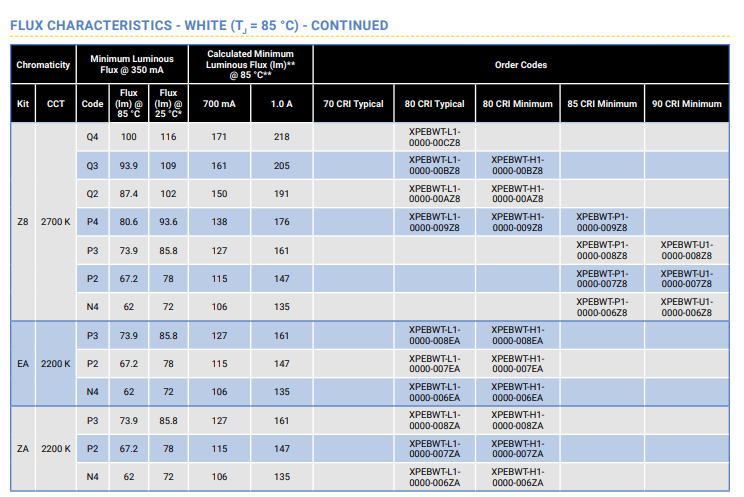Click order code XPEBWT-H1-0000-008ZA
Viewport: 744px width, 497px height.
click(x=518, y=420)
